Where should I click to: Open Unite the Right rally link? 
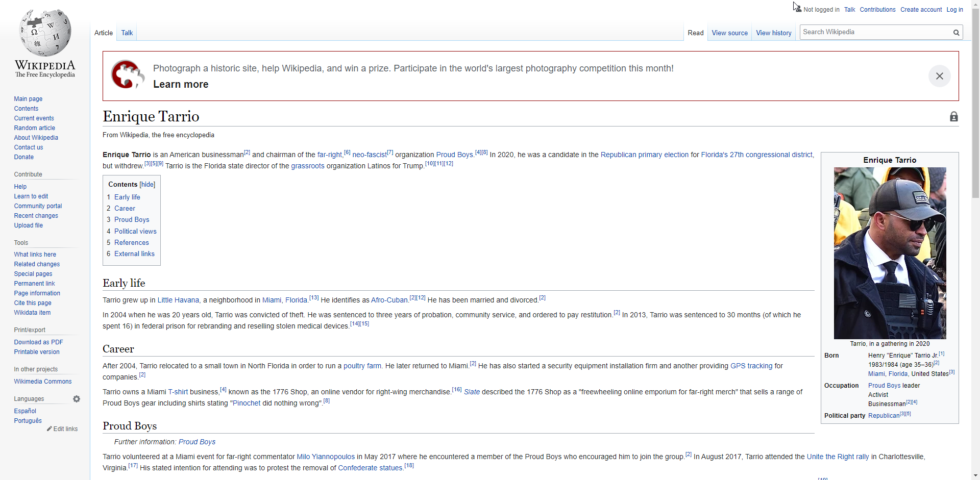tap(838, 457)
